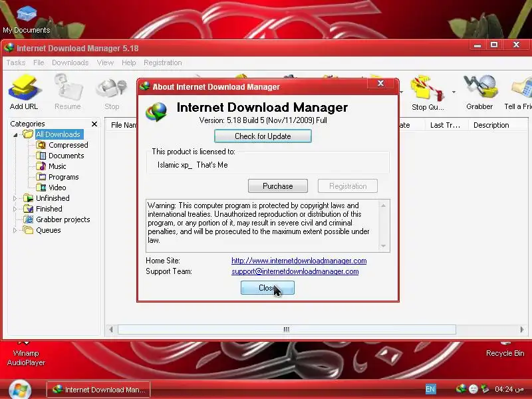Viewport: 532px width, 399px height.
Task: Expand the Unfinished tree node
Action: pyautogui.click(x=15, y=198)
